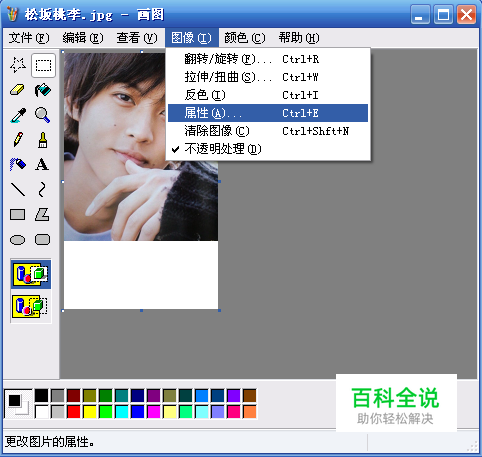Pick the dark gray color swatch
Viewport: 482px width, 457px height.
point(58,396)
